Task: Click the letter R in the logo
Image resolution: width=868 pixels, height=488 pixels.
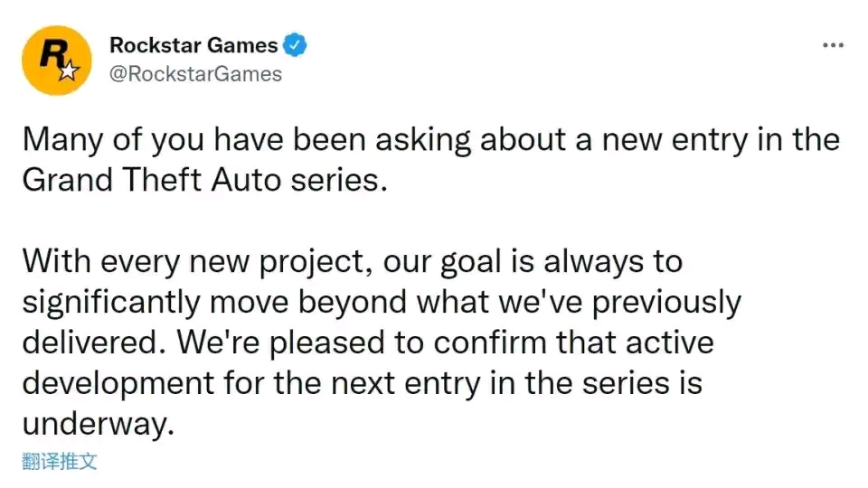Action: pyautogui.click(x=52, y=54)
